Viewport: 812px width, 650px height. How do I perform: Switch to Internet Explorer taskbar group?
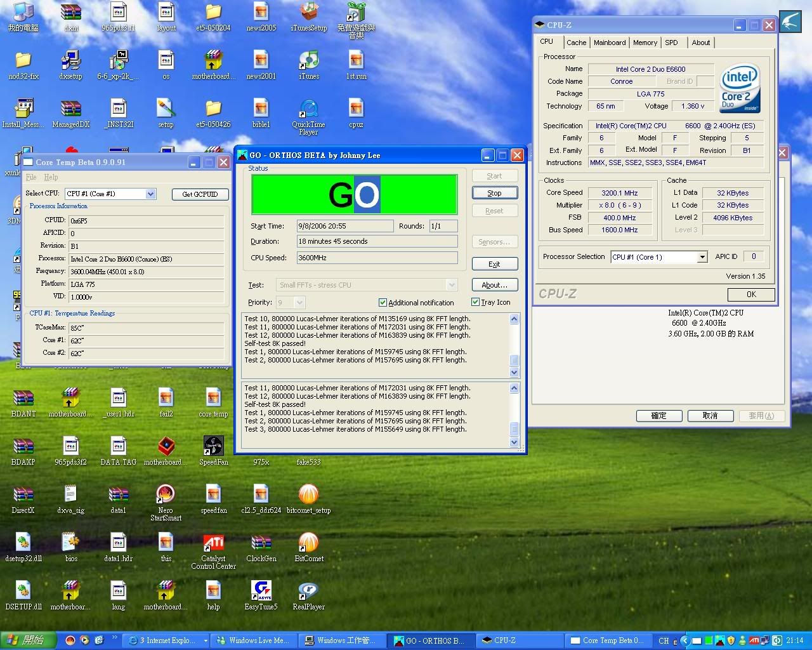point(167,640)
